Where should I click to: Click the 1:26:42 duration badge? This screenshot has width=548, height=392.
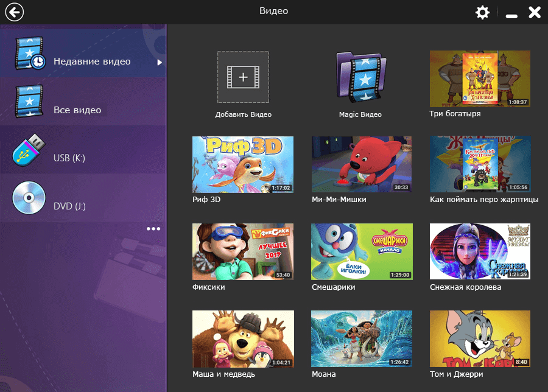(400, 362)
